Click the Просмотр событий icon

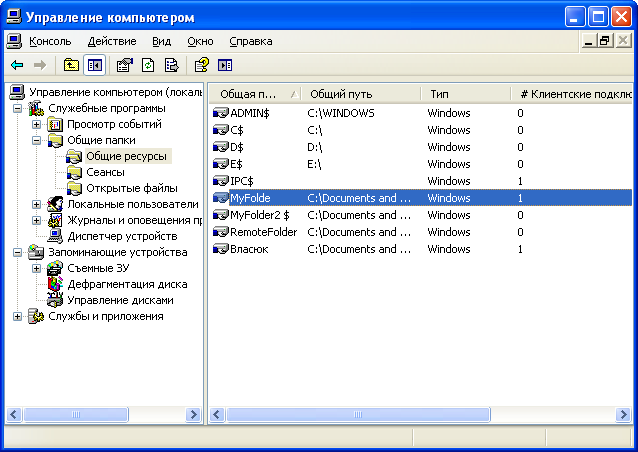(x=55, y=124)
